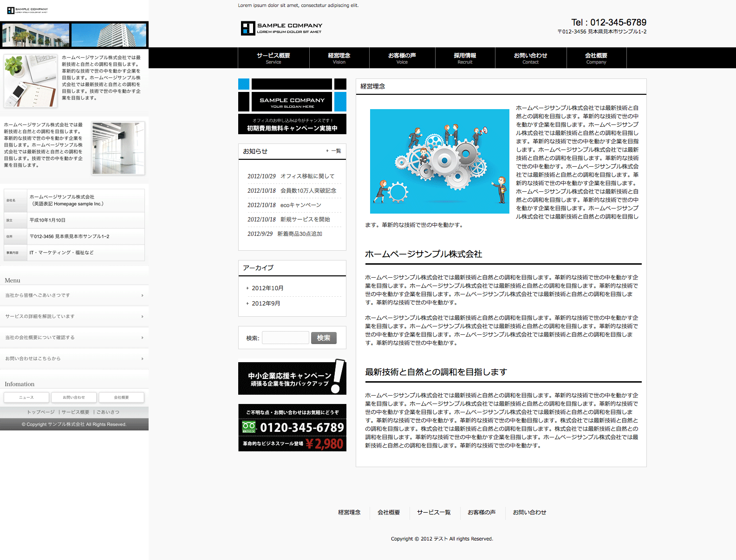This screenshot has height=560, width=736.
Task: Open the 一覧 link in news section
Action: coord(336,151)
